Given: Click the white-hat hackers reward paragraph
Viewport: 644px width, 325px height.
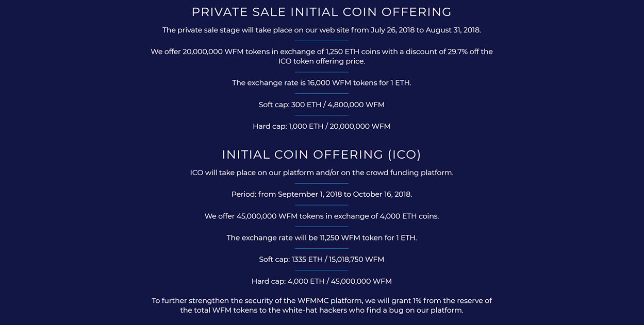Looking at the screenshot, I should point(322,305).
